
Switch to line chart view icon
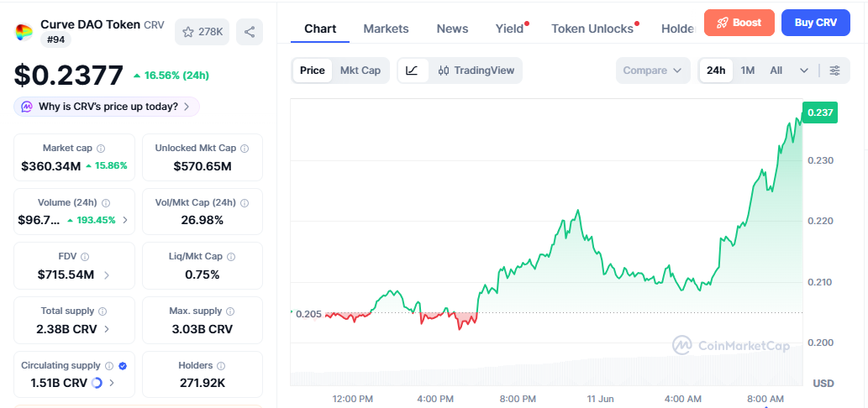click(413, 71)
